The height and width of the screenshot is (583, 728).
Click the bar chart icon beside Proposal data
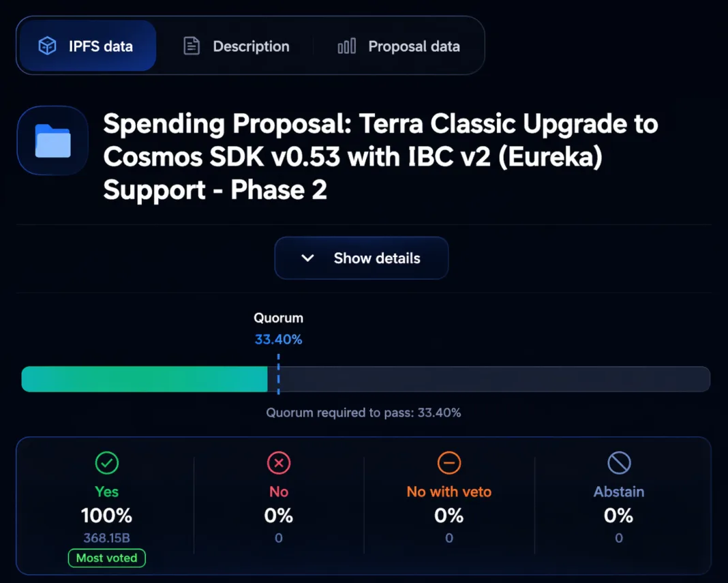point(346,46)
